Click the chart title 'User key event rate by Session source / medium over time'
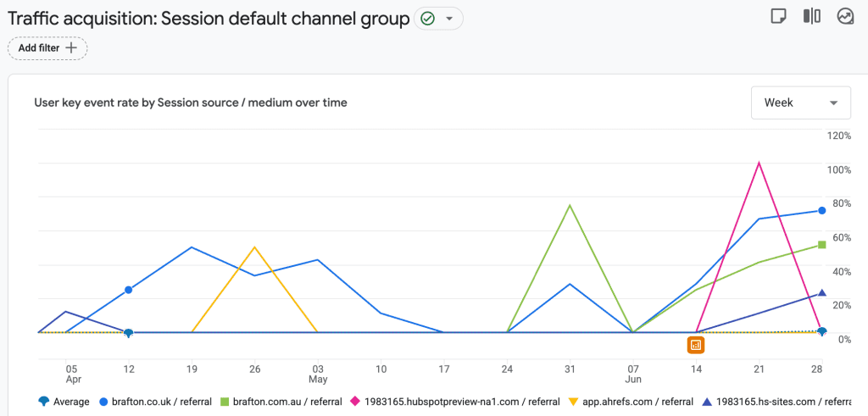The image size is (868, 416). 191,103
